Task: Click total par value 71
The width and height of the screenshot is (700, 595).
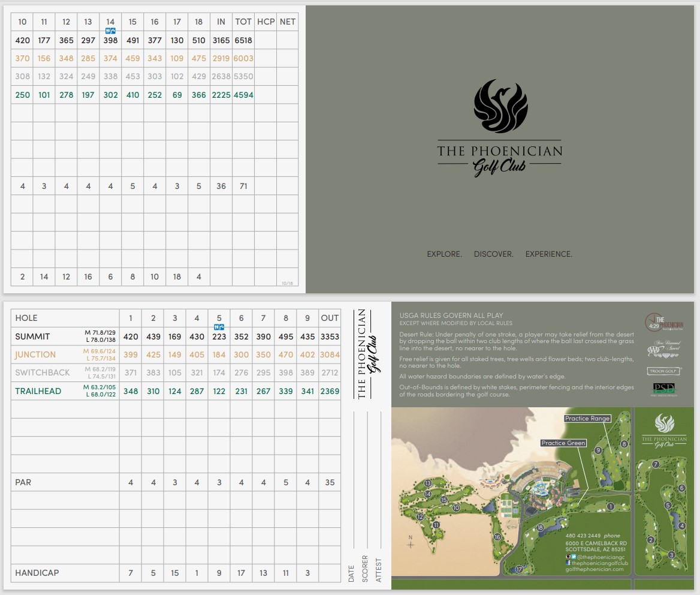Action: [x=243, y=186]
